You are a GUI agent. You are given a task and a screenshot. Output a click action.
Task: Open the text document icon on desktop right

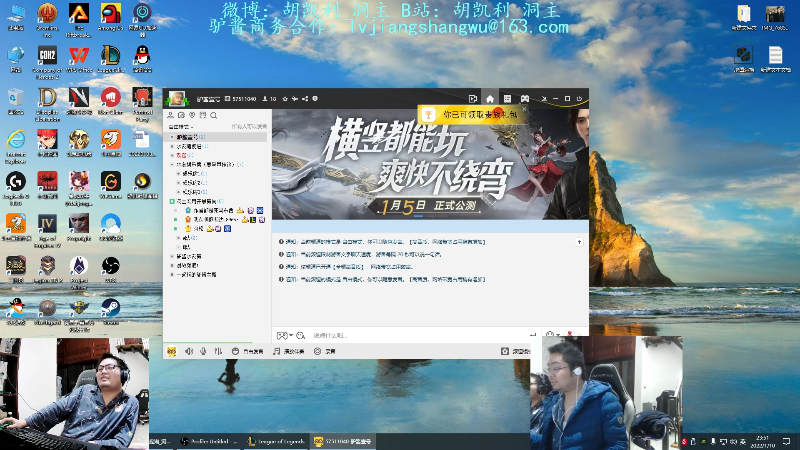(775, 59)
